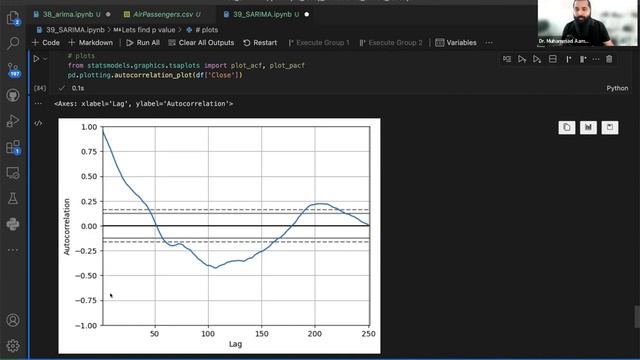This screenshot has height=360, width=640.
Task: Copy plot image to clipboard
Action: point(567,127)
